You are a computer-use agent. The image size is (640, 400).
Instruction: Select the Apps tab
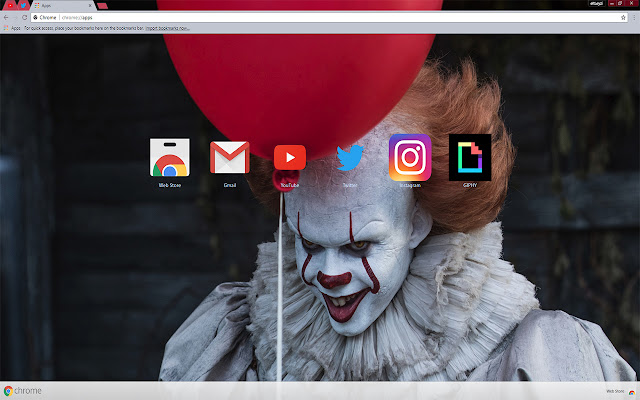pos(61,6)
